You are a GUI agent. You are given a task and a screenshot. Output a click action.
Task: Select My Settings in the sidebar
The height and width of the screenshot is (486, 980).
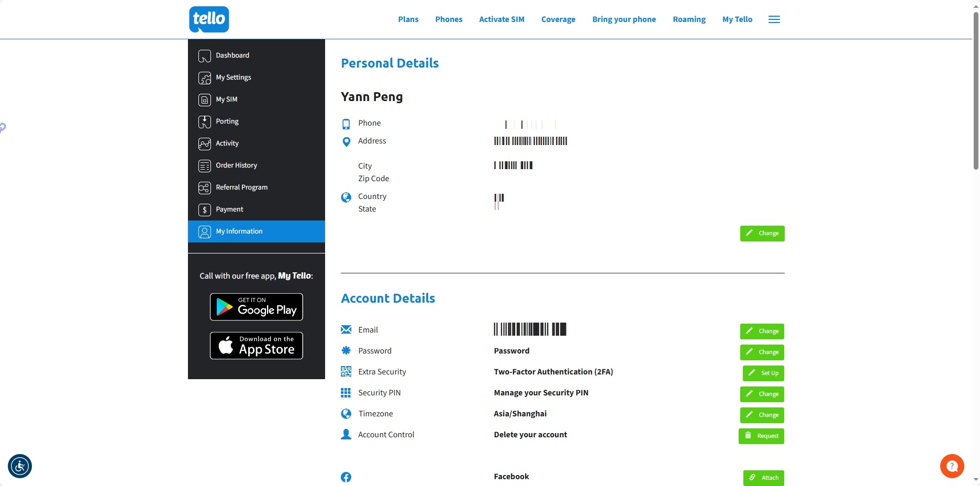pos(257,78)
